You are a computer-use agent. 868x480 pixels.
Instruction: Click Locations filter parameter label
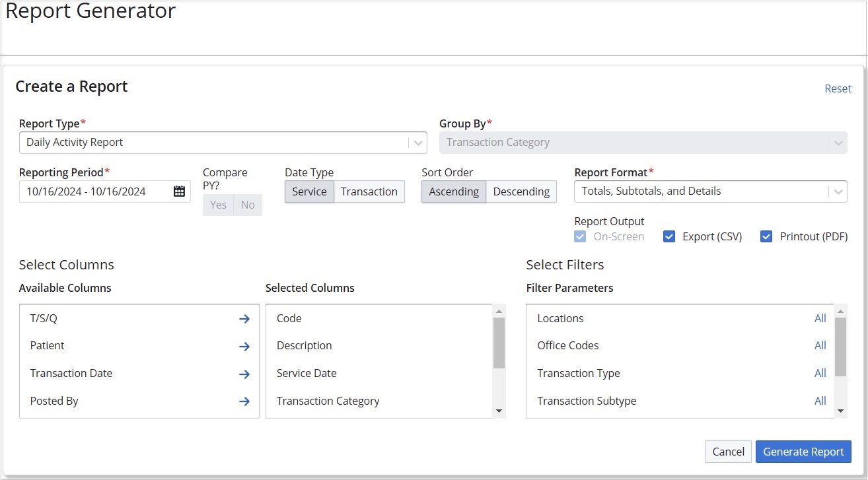[x=560, y=318]
